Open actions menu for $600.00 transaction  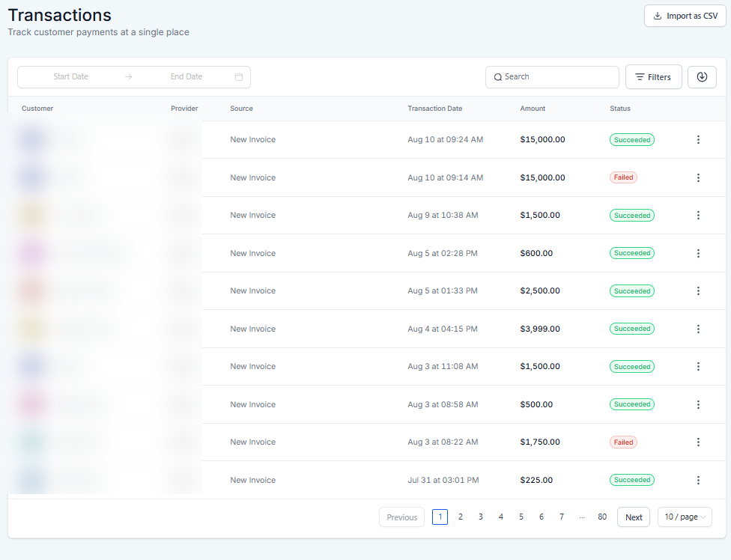point(698,254)
